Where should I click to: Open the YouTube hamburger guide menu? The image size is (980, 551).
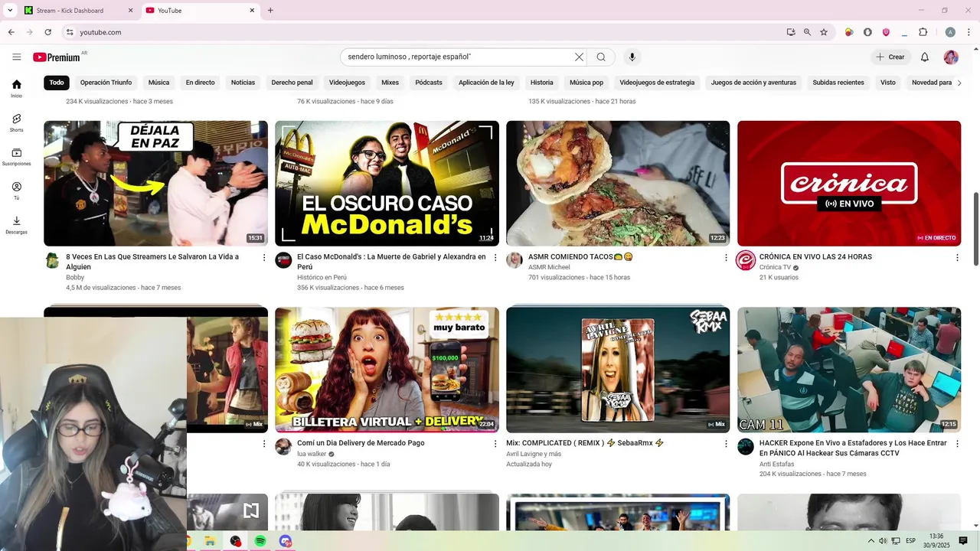pos(16,57)
